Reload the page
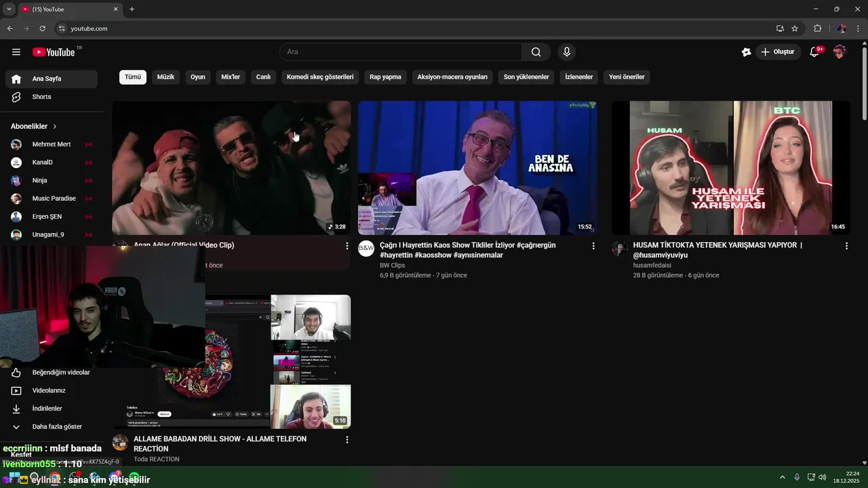Image resolution: width=868 pixels, height=488 pixels. 42,28
